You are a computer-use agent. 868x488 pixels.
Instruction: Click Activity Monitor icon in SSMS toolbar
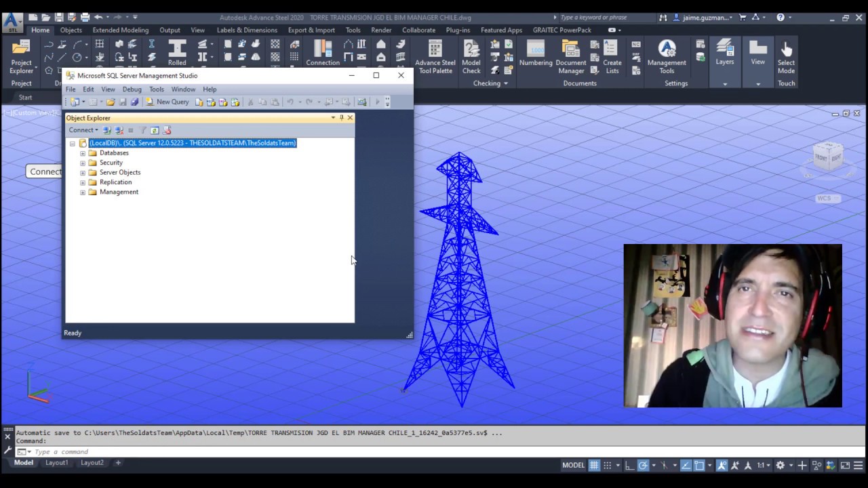362,102
